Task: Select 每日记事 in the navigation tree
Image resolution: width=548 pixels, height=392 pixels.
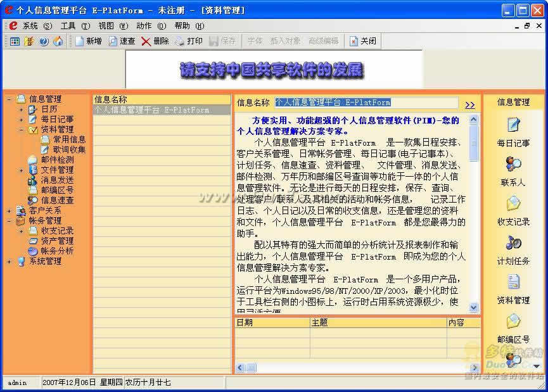Action: (57, 119)
